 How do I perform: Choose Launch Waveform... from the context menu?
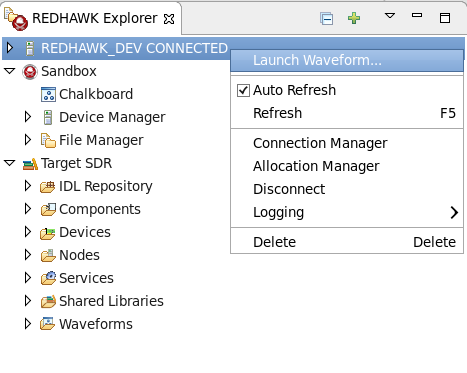click(347, 60)
